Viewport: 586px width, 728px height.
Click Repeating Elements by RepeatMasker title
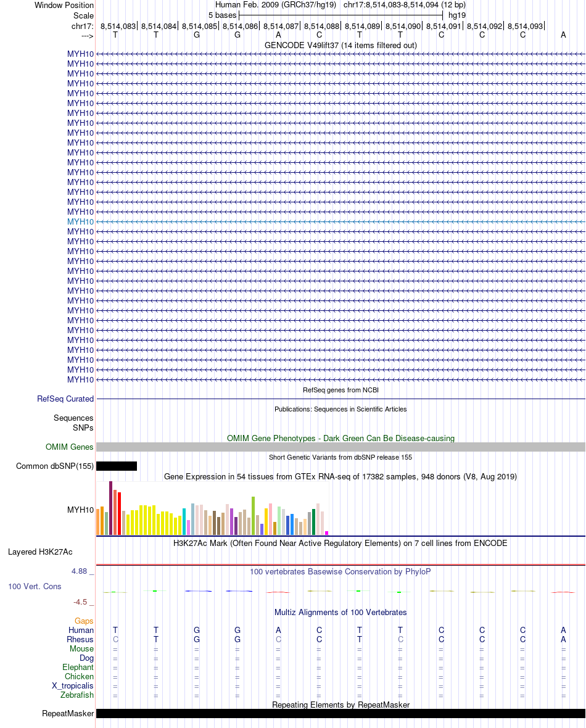340,705
